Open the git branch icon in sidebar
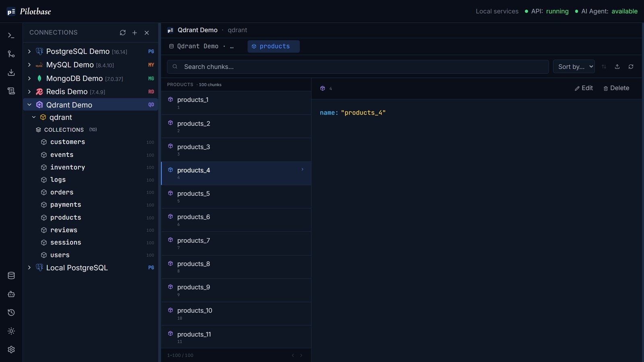This screenshot has height=362, width=644. tap(11, 54)
